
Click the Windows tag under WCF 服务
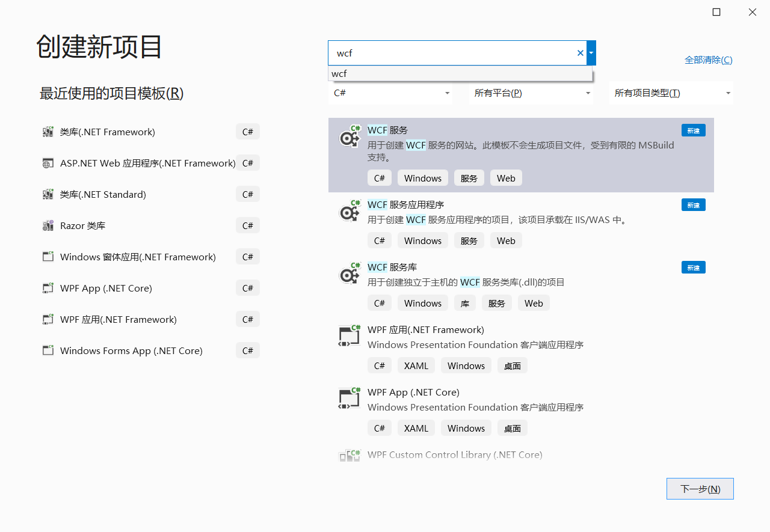[x=423, y=178]
